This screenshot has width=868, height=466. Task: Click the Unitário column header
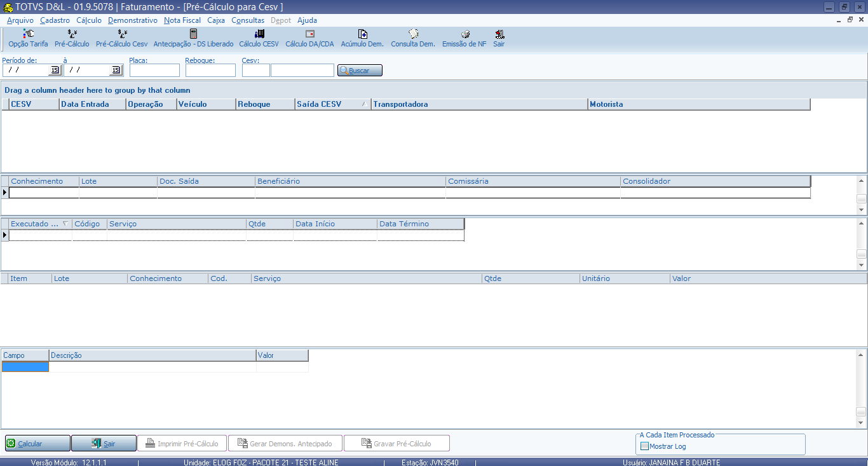pos(625,278)
